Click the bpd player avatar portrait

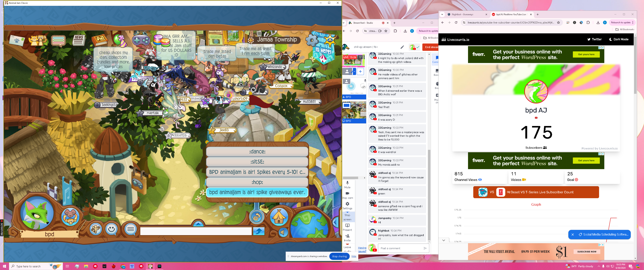point(37,213)
